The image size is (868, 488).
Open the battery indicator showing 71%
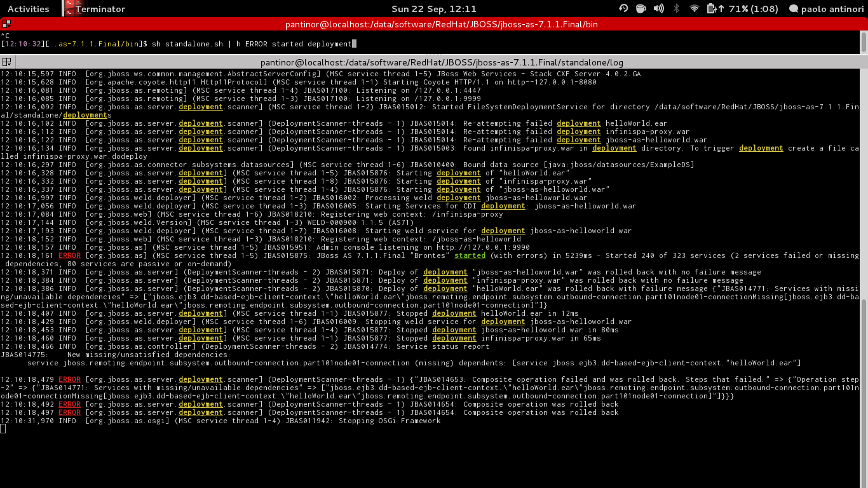pyautogui.click(x=743, y=9)
